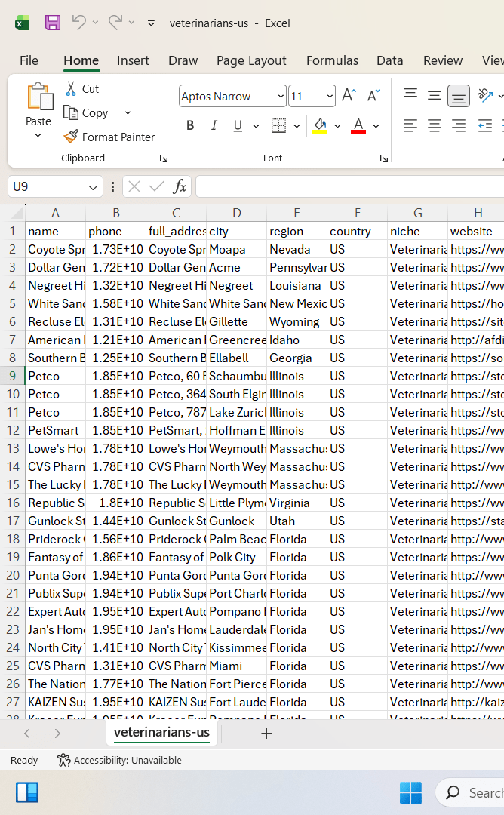Click Increase Font Size icon
Screen dimensions: 504x815
[349, 96]
